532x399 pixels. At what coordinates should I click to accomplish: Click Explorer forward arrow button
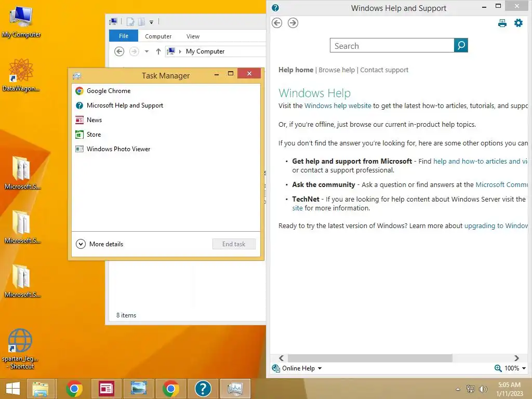(135, 51)
